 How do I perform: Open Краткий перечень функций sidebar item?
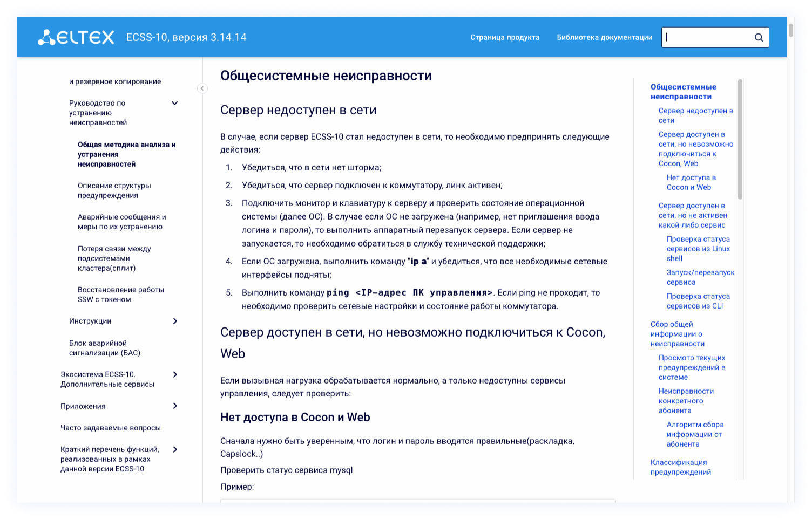[110, 459]
